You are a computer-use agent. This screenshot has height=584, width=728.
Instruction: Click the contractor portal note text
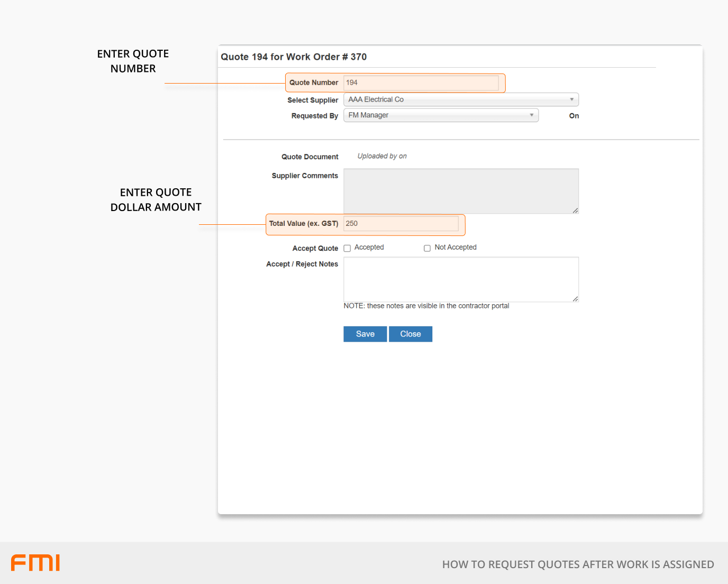pyautogui.click(x=426, y=306)
